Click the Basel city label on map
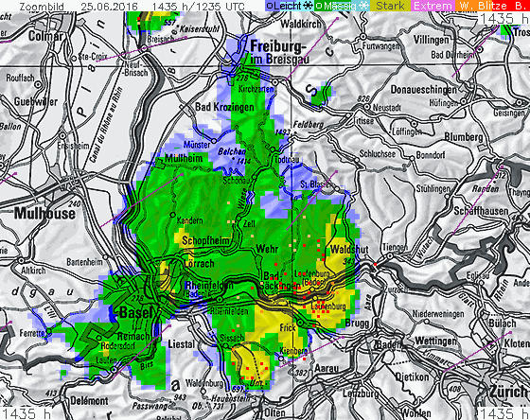The width and height of the screenshot is (530, 420). [136, 312]
